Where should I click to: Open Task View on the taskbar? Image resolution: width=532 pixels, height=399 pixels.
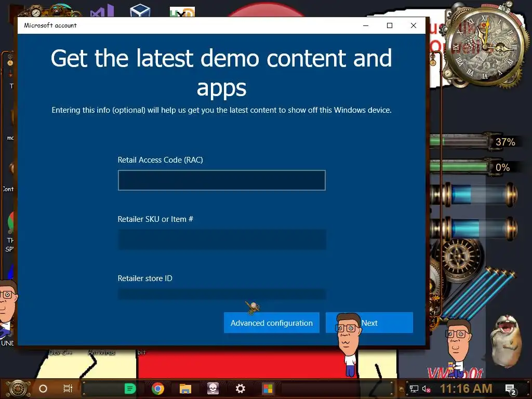[68, 389]
